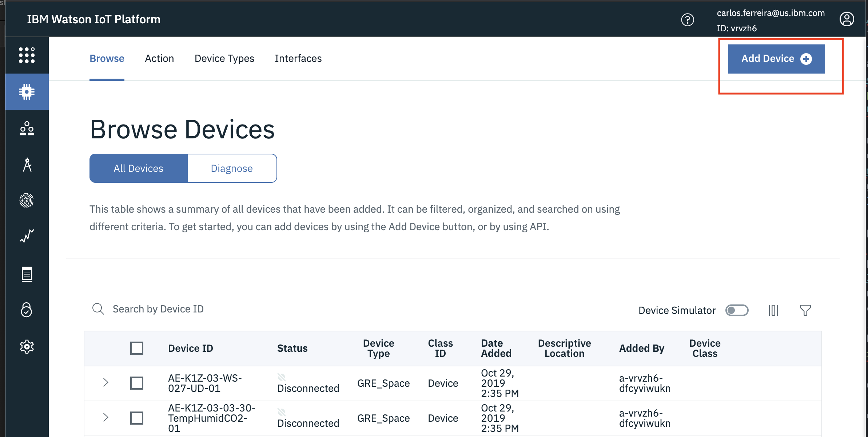Image resolution: width=868 pixels, height=437 pixels.
Task: Click the table filter funnel icon
Action: click(805, 310)
